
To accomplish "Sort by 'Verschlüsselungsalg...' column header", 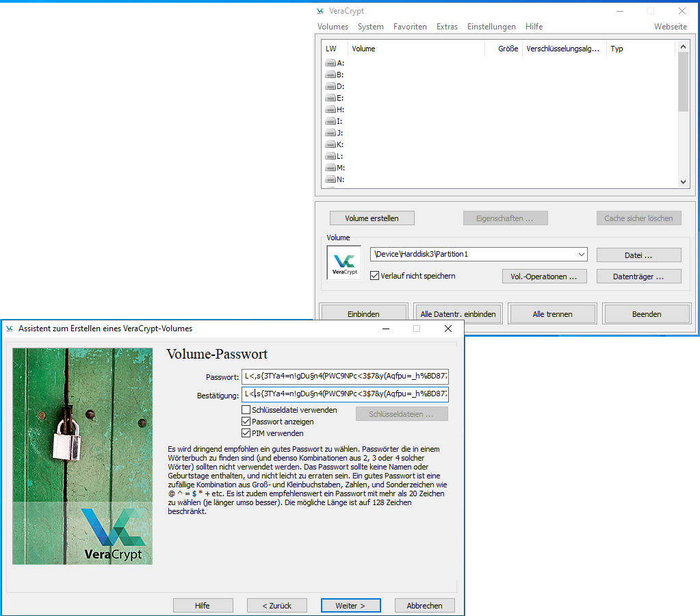I will click(563, 49).
